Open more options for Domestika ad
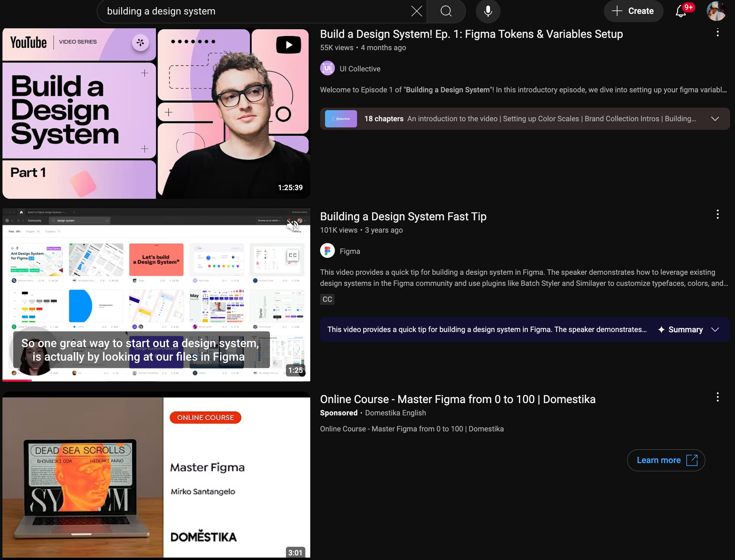The width and height of the screenshot is (735, 560). (717, 397)
